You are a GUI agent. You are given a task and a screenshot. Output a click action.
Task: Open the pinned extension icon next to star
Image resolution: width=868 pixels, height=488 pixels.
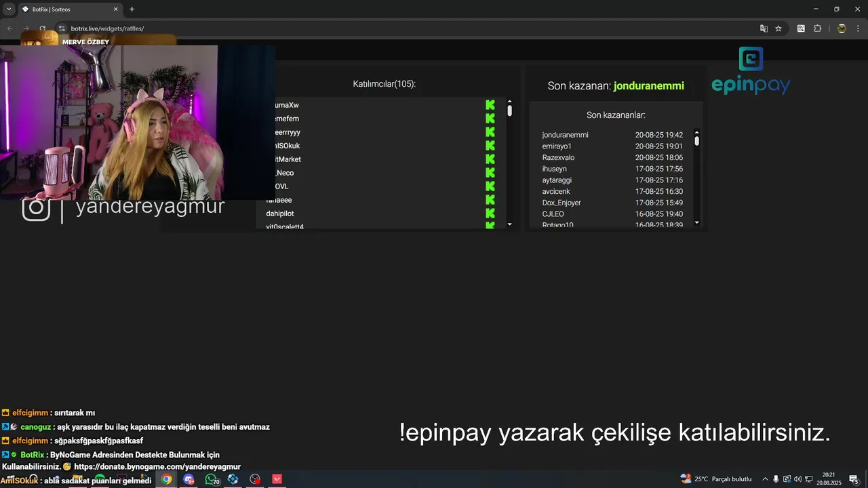801,28
